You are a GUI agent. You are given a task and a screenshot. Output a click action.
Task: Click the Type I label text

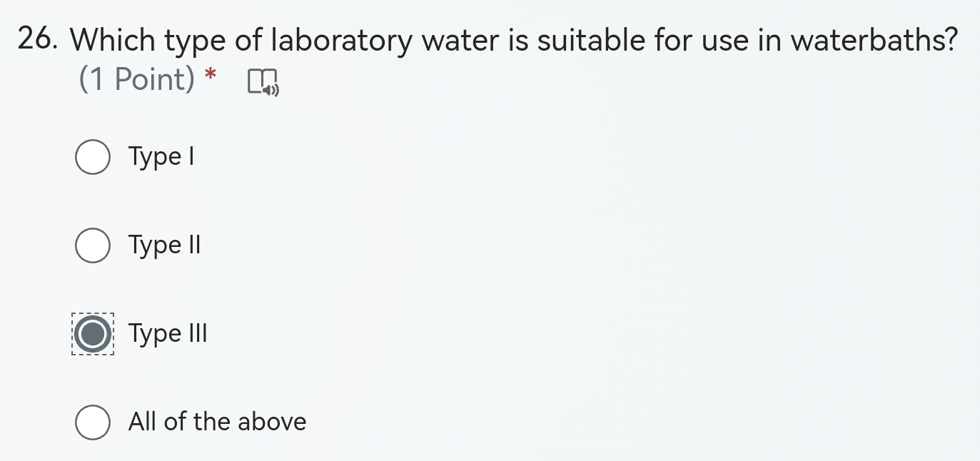[161, 156]
